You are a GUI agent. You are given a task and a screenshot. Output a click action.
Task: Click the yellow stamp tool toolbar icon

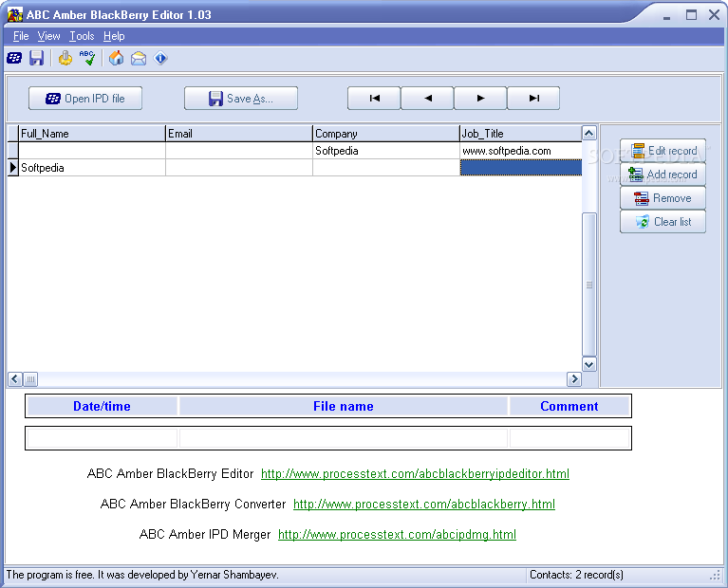coord(65,59)
